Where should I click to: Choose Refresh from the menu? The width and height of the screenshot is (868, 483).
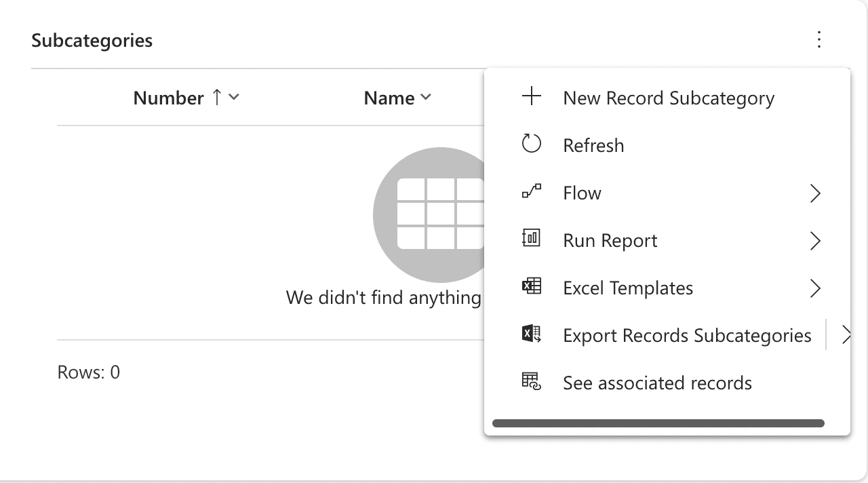tap(667, 145)
